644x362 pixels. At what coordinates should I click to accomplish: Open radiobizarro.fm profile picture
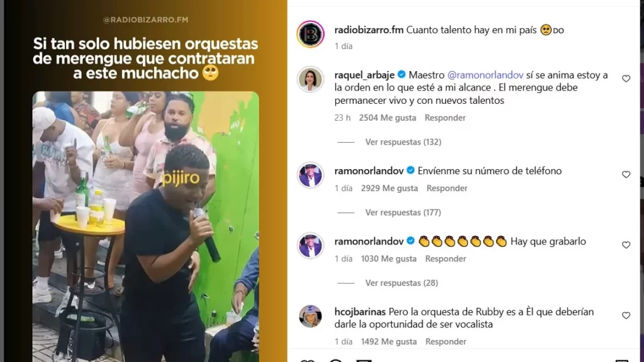[x=311, y=34]
